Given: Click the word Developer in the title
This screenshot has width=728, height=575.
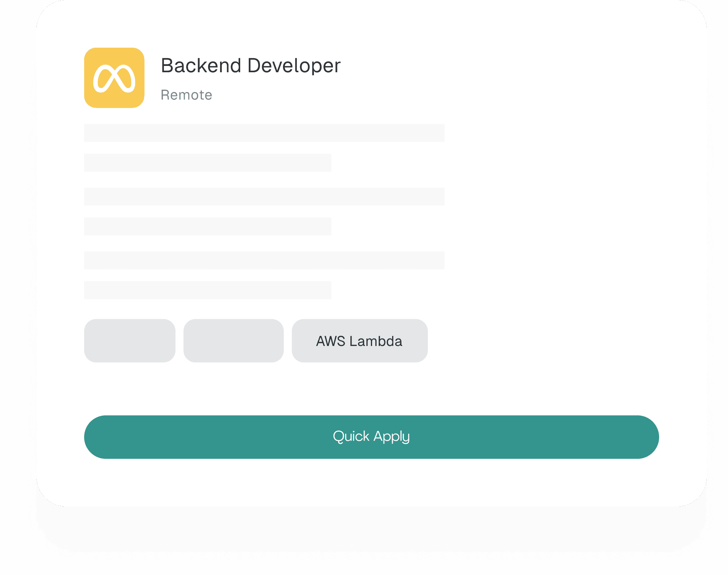Looking at the screenshot, I should [x=294, y=66].
